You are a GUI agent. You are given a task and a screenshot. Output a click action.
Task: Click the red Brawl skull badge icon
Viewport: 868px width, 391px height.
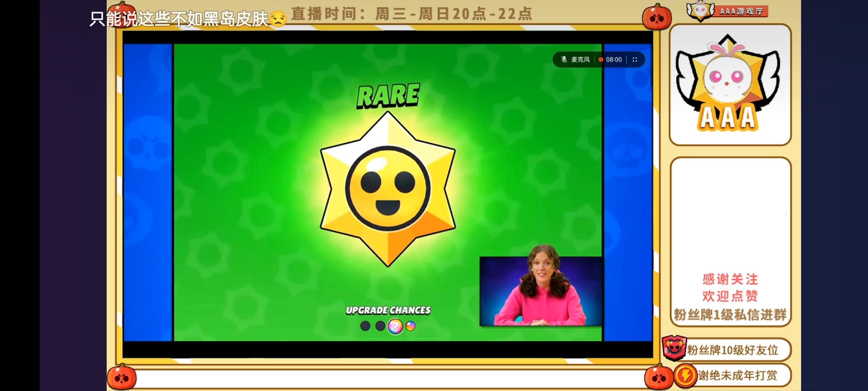coord(674,348)
